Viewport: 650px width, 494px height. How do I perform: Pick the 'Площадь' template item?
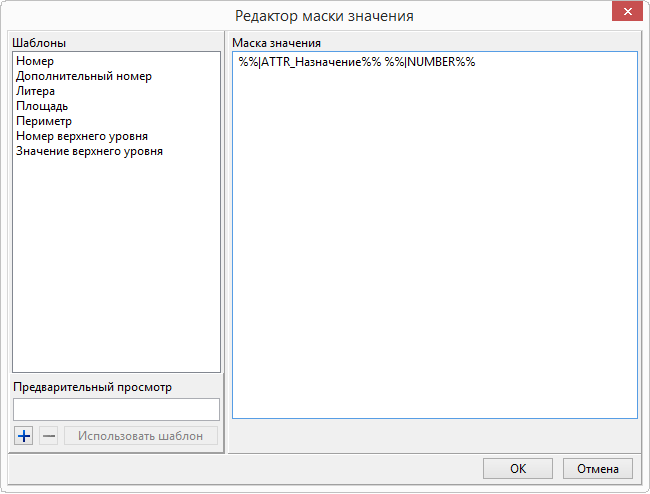(42, 106)
